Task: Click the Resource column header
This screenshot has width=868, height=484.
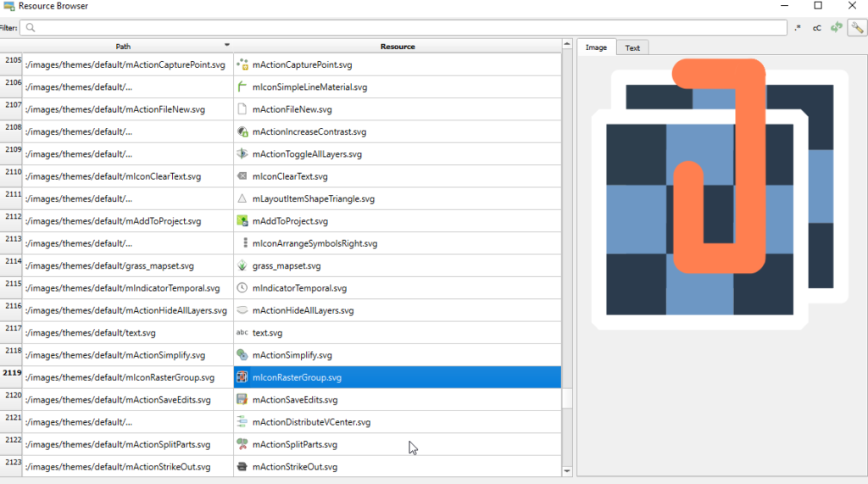Action: [398, 46]
